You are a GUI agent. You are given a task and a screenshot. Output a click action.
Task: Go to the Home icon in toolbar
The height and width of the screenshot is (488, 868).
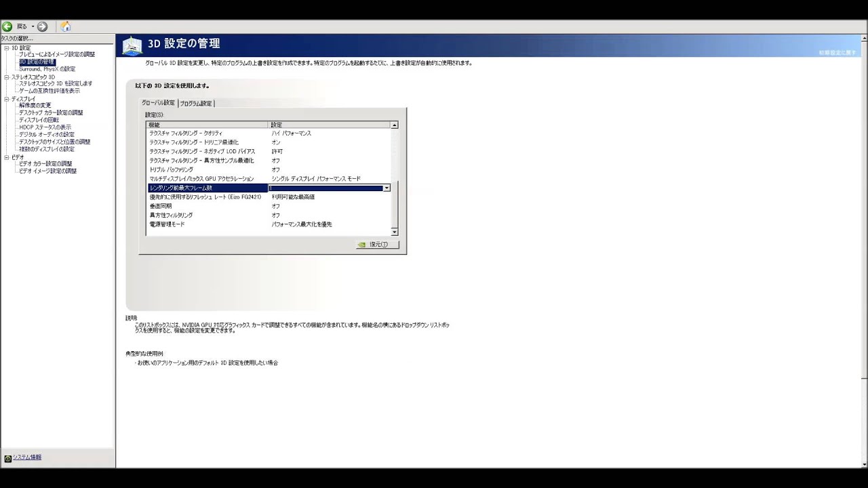65,26
